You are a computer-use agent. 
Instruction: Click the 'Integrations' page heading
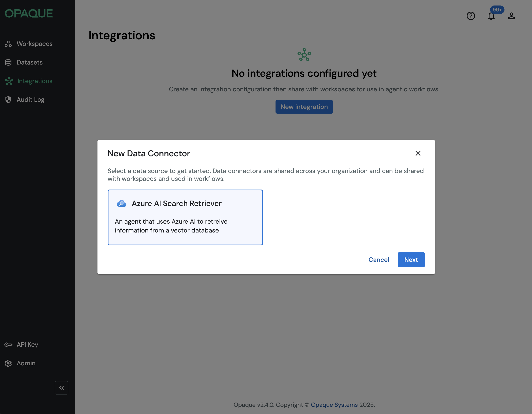coord(122,36)
